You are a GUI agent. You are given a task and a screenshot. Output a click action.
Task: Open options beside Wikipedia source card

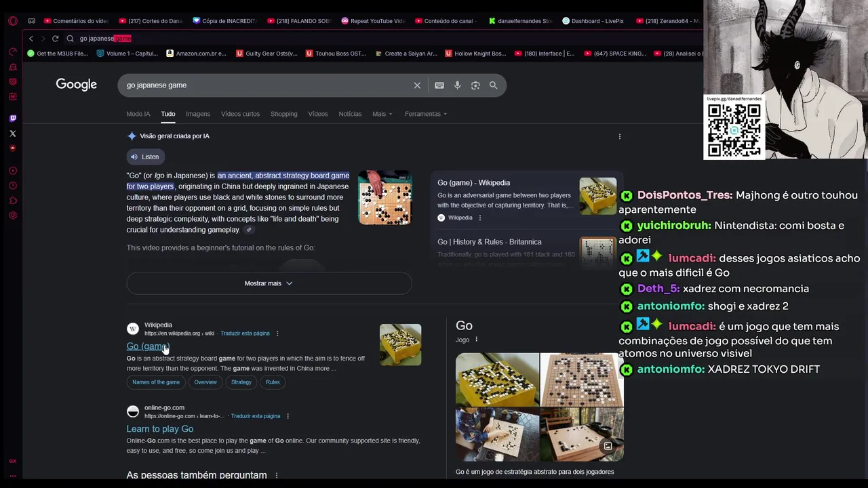tap(480, 218)
